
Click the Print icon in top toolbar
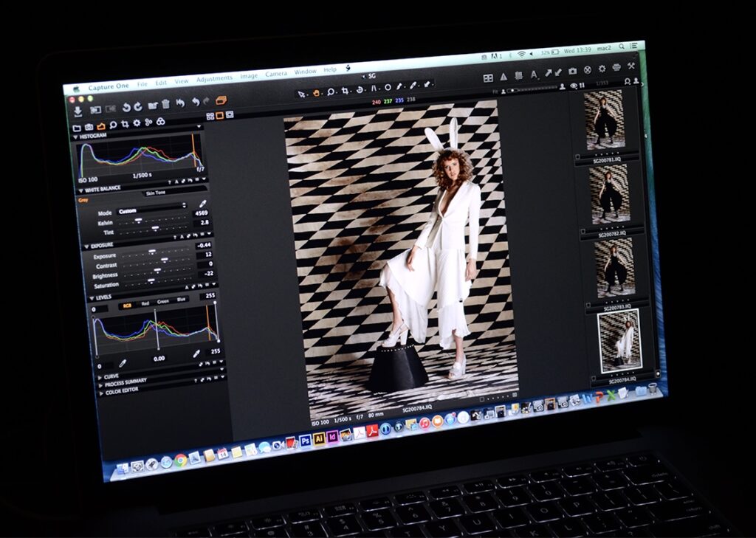(616, 68)
